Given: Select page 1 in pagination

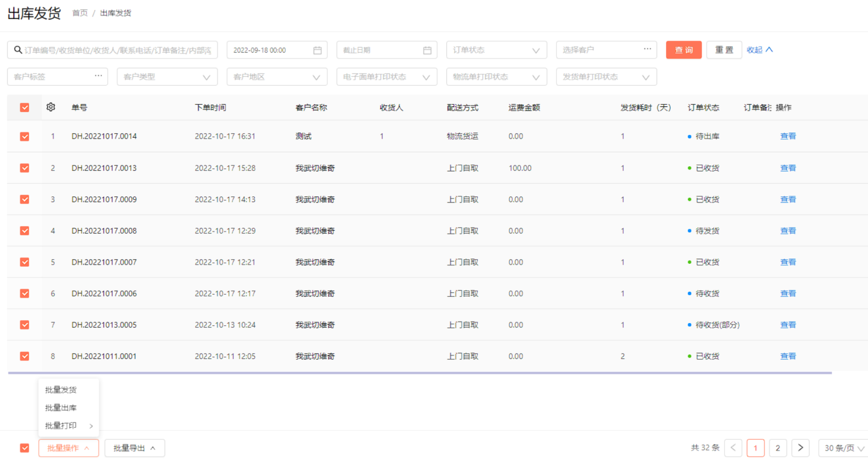Looking at the screenshot, I should 755,448.
